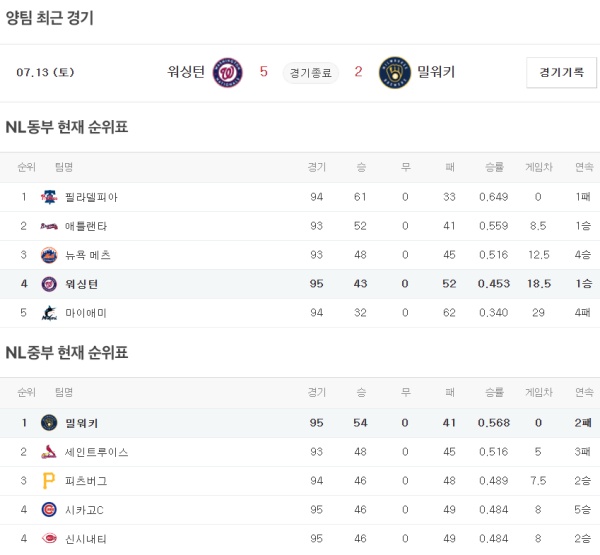600x555 pixels.
Task: Click the 승률 column header in NL동부 table
Action: tap(494, 167)
